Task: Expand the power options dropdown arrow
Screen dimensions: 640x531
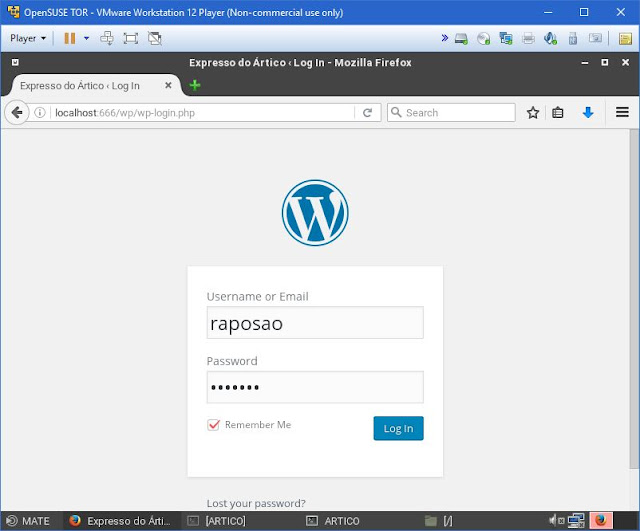Action: pos(87,38)
